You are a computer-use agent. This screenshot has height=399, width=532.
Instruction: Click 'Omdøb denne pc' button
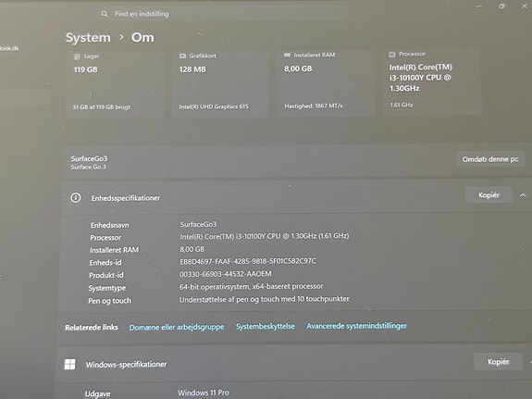coord(490,159)
